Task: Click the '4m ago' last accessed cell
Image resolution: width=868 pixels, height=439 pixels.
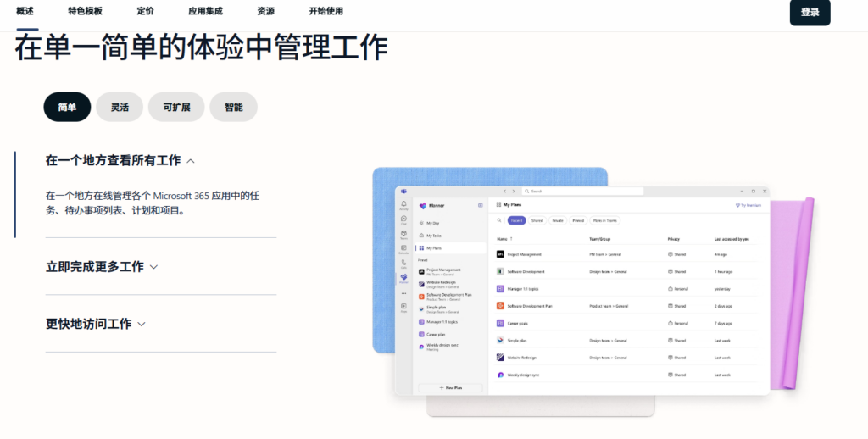Action: 721,254
